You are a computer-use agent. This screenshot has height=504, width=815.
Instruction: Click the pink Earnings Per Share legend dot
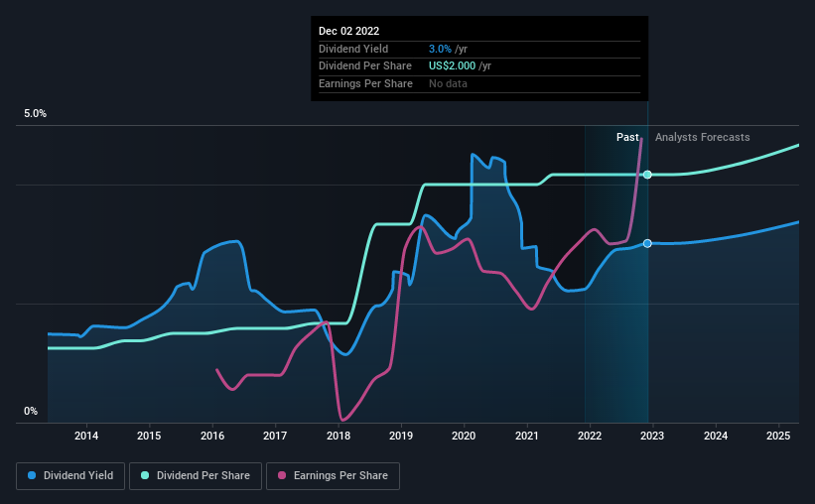(x=282, y=475)
